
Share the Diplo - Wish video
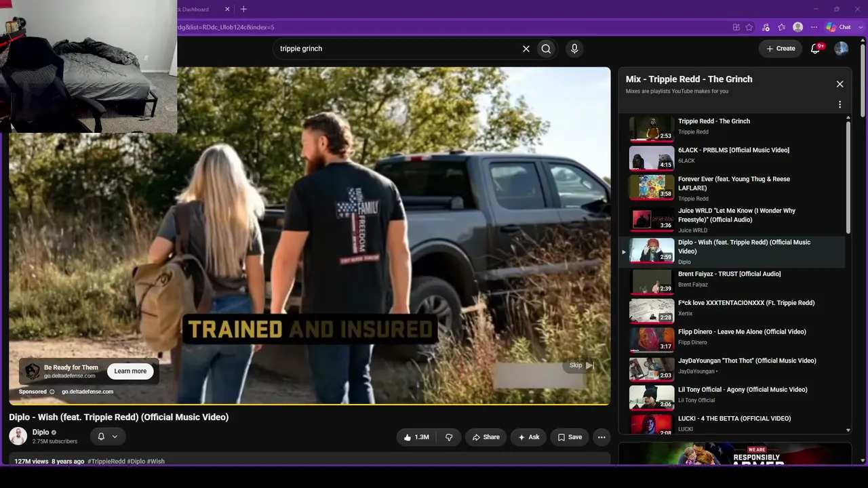point(486,437)
